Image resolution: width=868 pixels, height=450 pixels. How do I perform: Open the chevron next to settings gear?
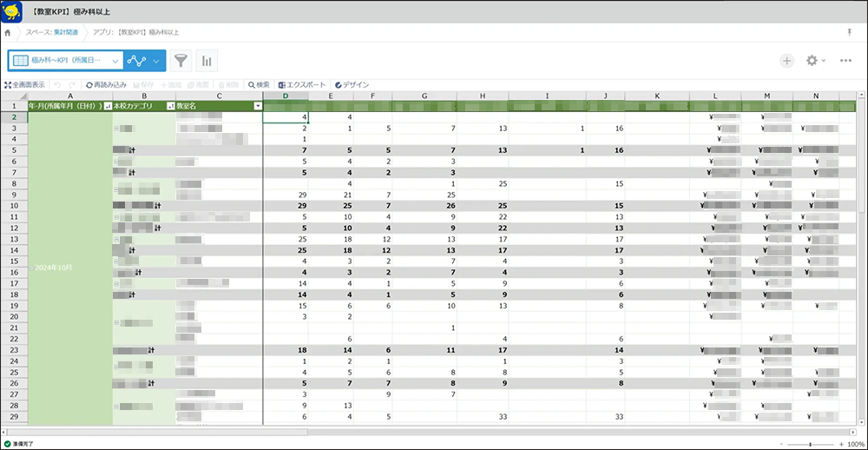(824, 61)
